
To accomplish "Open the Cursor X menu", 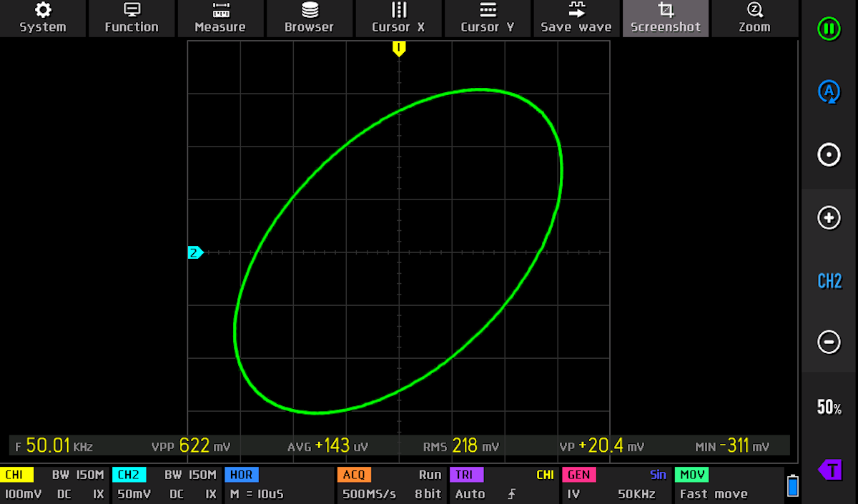I will (x=398, y=19).
